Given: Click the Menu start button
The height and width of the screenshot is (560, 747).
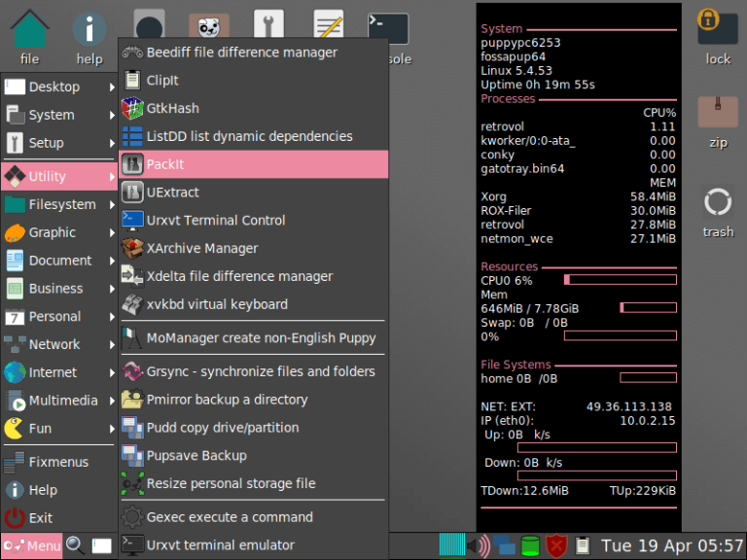Looking at the screenshot, I should pos(32,545).
